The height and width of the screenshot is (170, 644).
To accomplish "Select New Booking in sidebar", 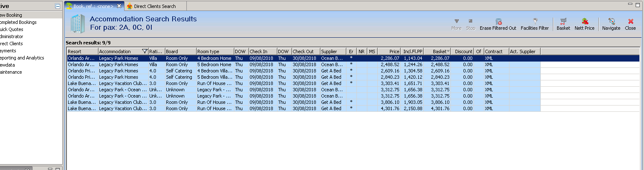I will (11, 15).
